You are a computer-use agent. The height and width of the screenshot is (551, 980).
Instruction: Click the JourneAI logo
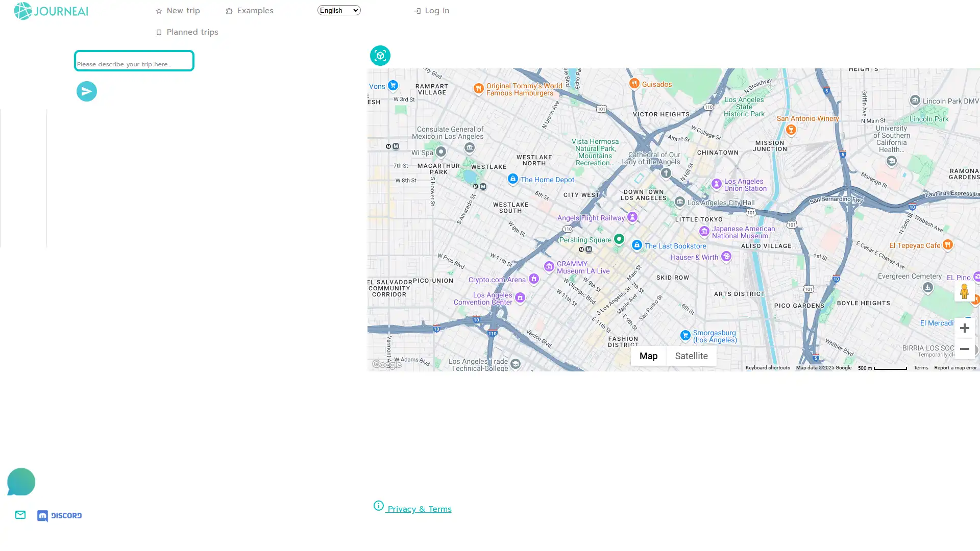pos(51,11)
